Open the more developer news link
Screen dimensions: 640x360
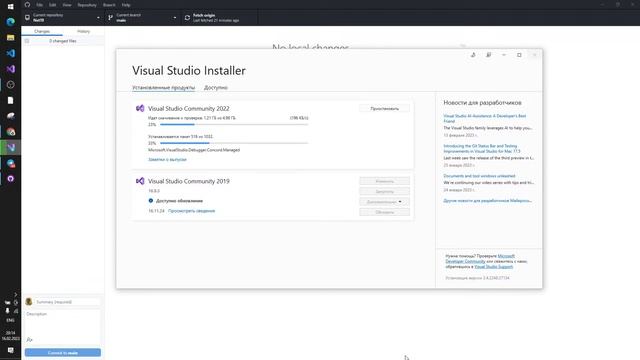pos(487,200)
